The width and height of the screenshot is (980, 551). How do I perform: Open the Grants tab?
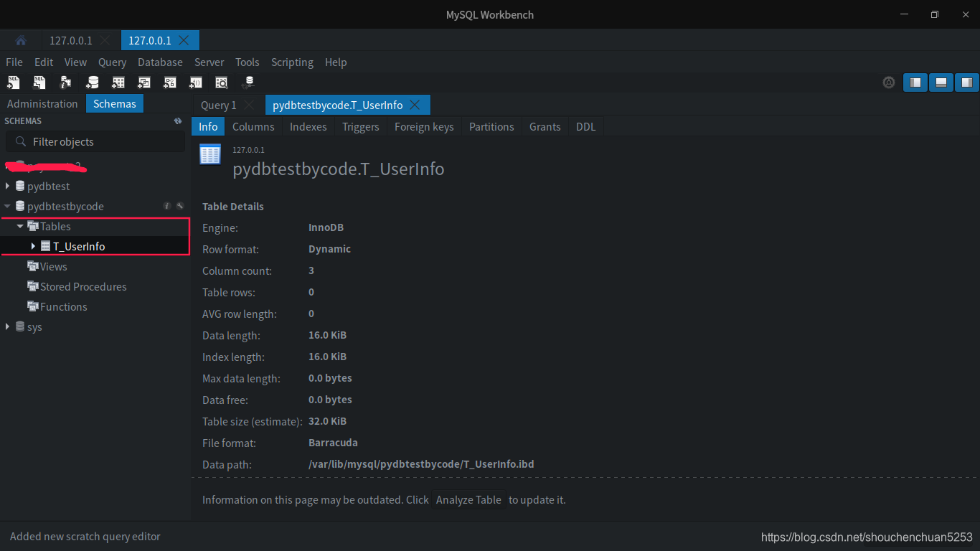point(545,127)
